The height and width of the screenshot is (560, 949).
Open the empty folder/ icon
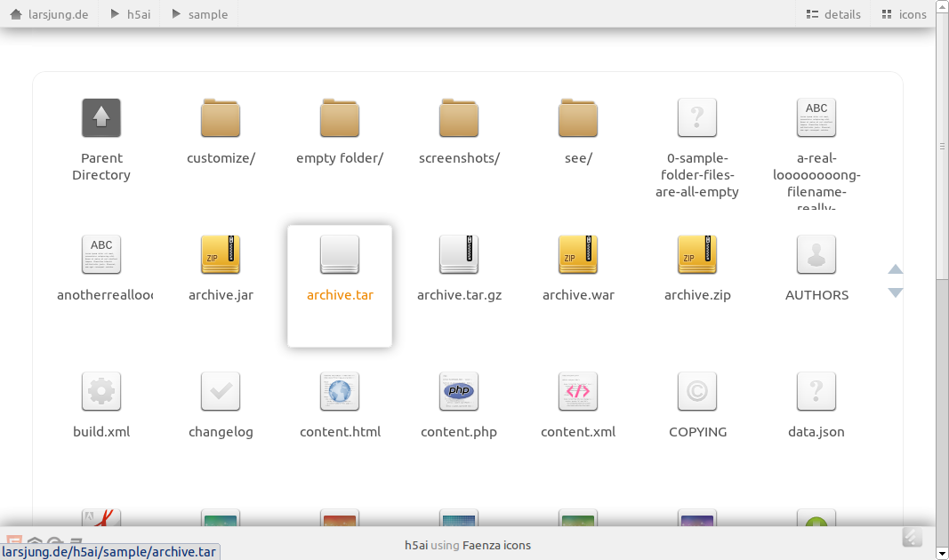tap(340, 117)
